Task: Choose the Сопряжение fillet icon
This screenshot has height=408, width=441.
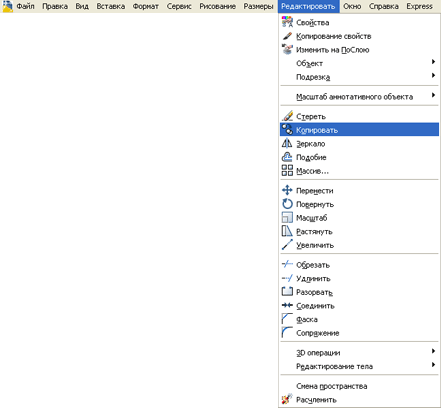Action: tap(287, 333)
